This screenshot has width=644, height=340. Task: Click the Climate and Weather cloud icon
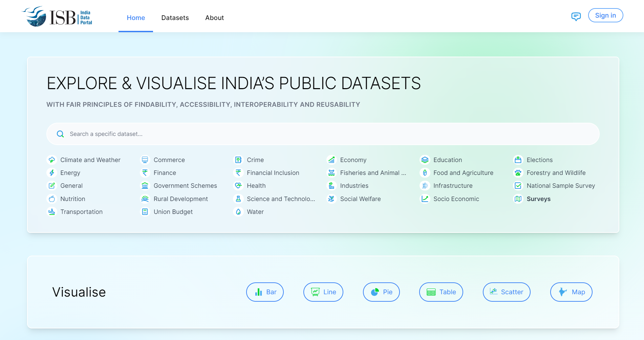pyautogui.click(x=52, y=160)
